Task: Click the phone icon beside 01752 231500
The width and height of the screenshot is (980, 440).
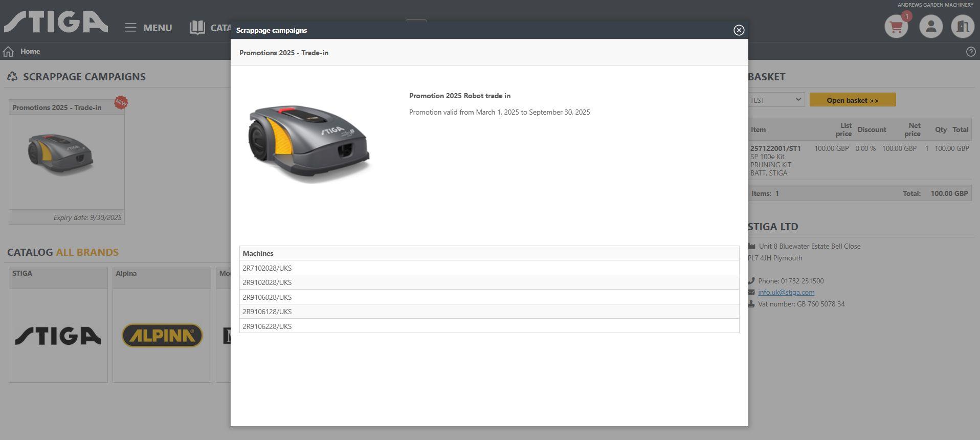Action: coord(751,281)
